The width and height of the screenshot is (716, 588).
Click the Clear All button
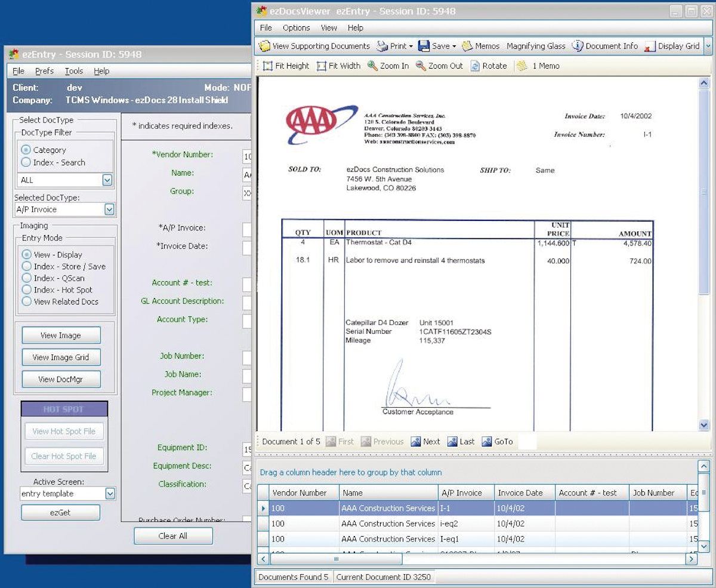click(x=173, y=536)
